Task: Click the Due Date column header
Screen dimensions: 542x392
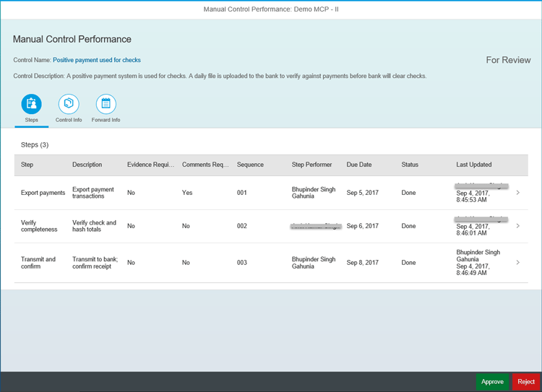Action: point(359,165)
